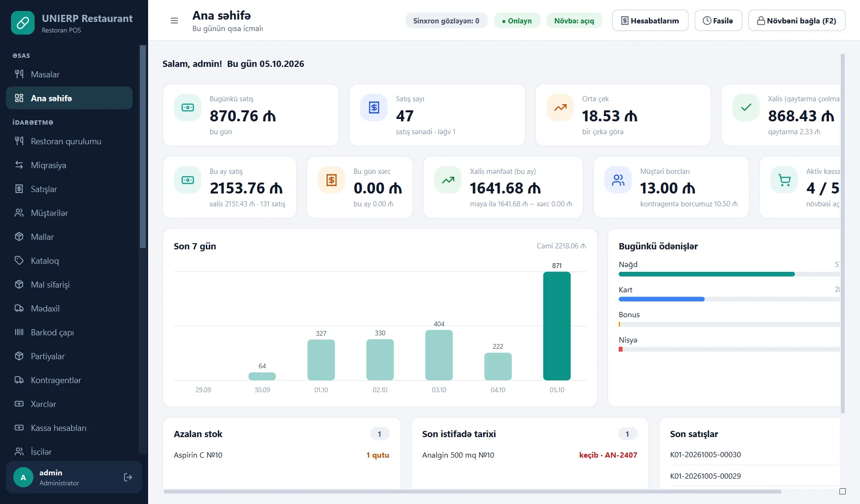This screenshot has height=504, width=860.
Task: Click the Xalis checkmark icon
Action: tap(746, 107)
